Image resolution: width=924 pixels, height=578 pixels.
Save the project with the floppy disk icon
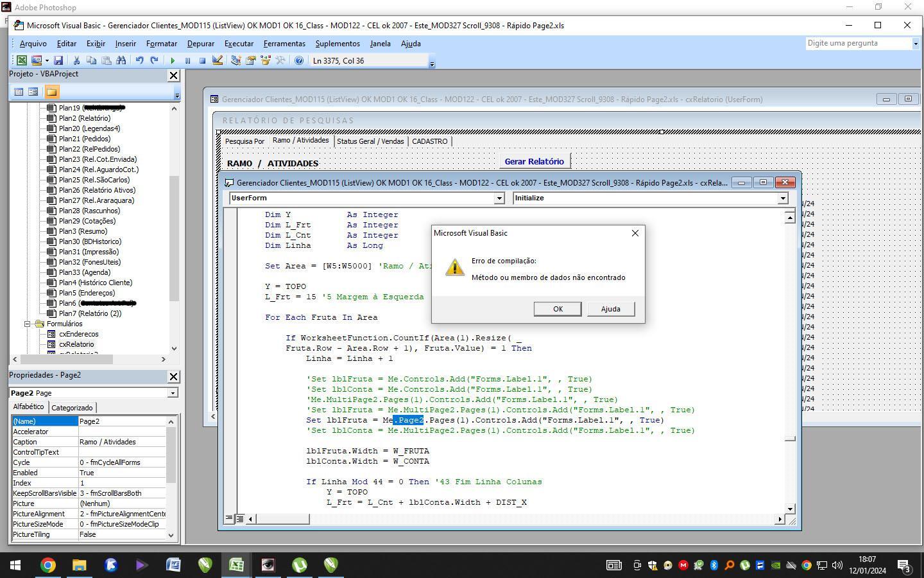(x=58, y=60)
